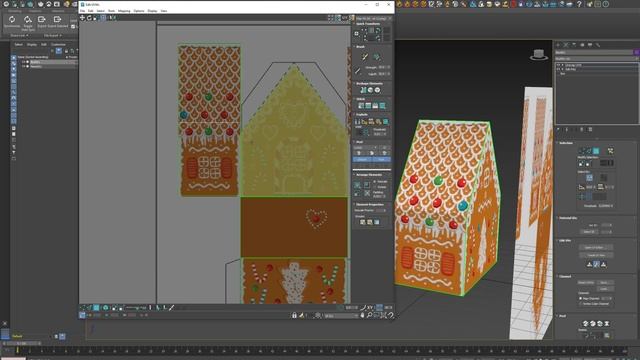Click the first Stitch icon in Stitch rollout
640x360 pixels.
pos(361,106)
